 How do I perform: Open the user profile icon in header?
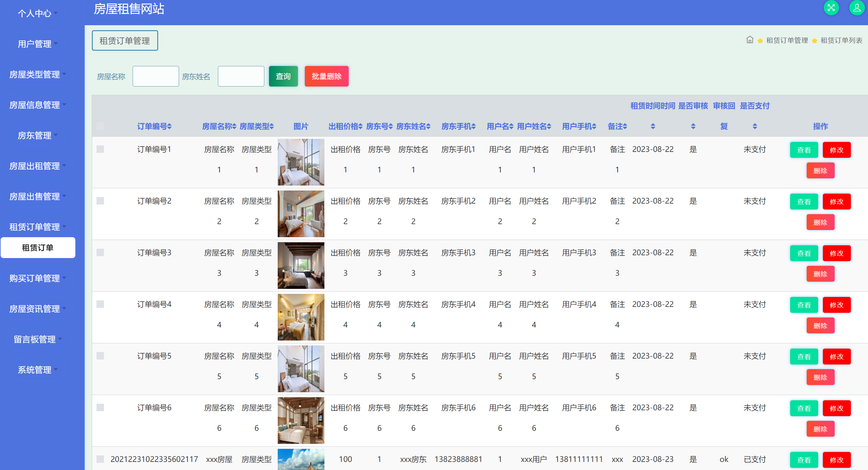point(856,8)
